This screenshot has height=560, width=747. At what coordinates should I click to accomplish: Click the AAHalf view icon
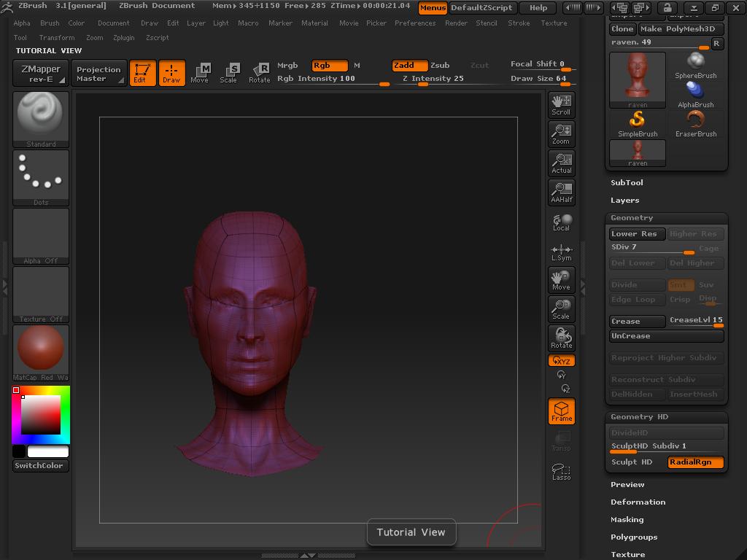click(561, 192)
